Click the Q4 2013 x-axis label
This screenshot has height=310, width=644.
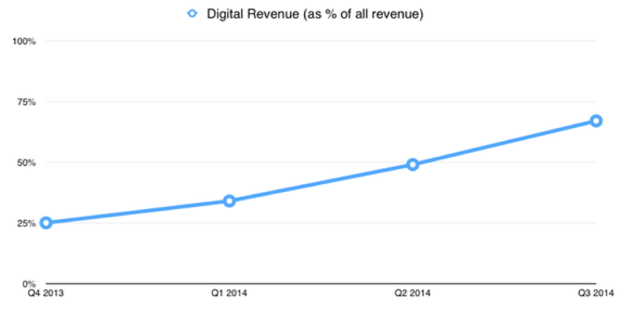click(46, 294)
